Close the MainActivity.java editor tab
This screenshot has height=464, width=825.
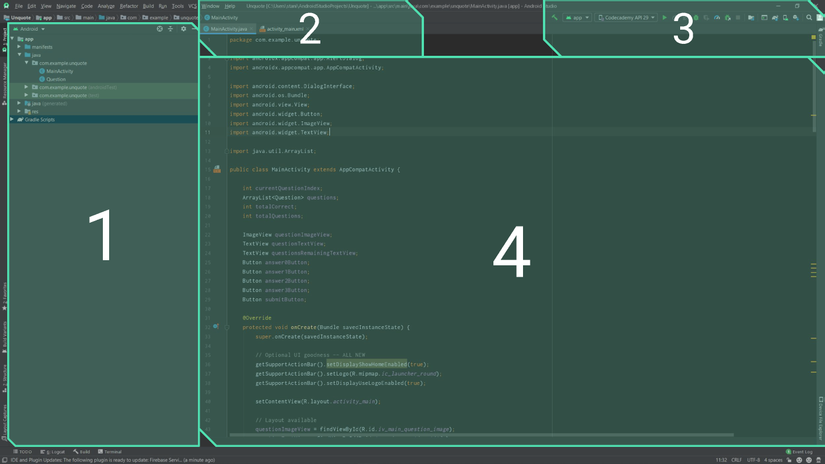(x=251, y=29)
